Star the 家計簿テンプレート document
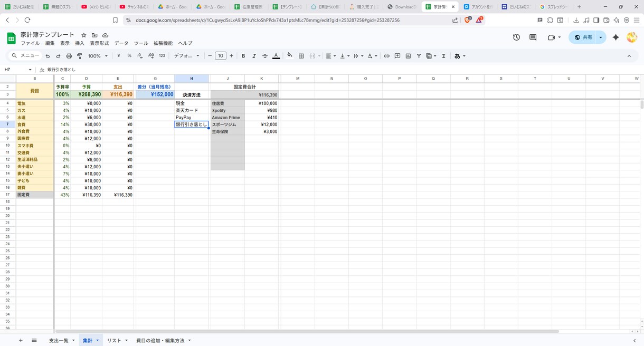This screenshot has height=346, width=644. (x=83, y=35)
